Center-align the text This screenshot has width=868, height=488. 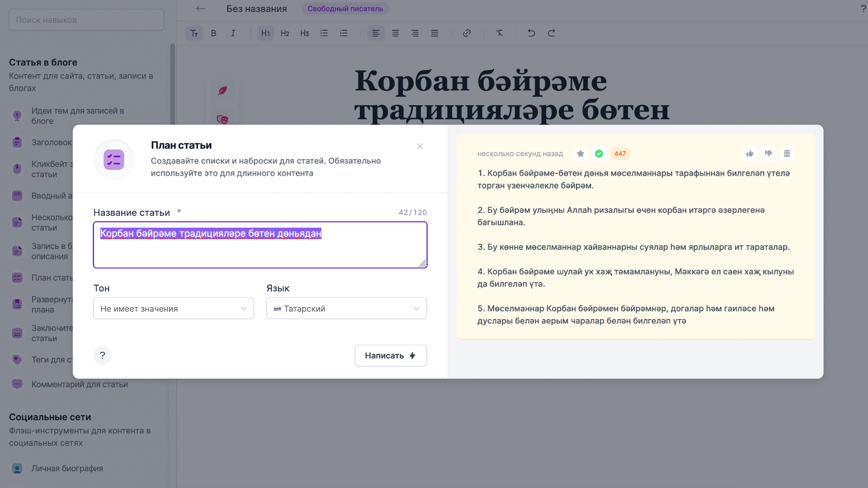396,33
